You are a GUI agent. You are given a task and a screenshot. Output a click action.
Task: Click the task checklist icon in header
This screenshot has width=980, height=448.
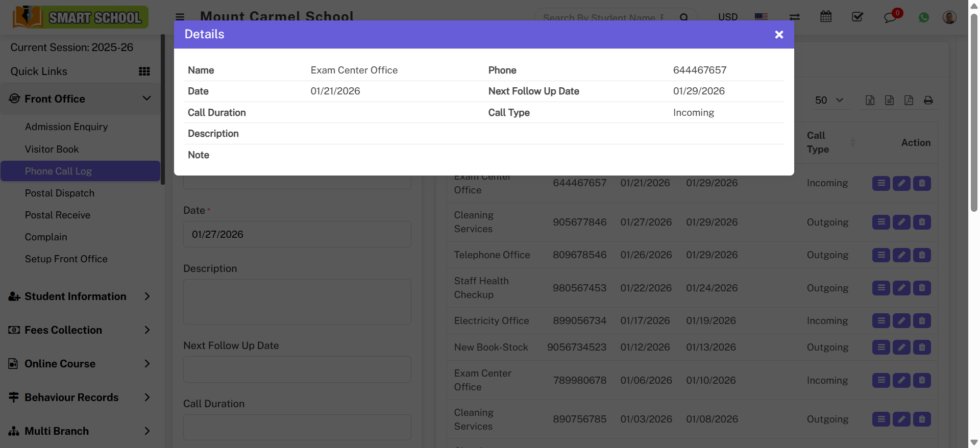point(857,17)
